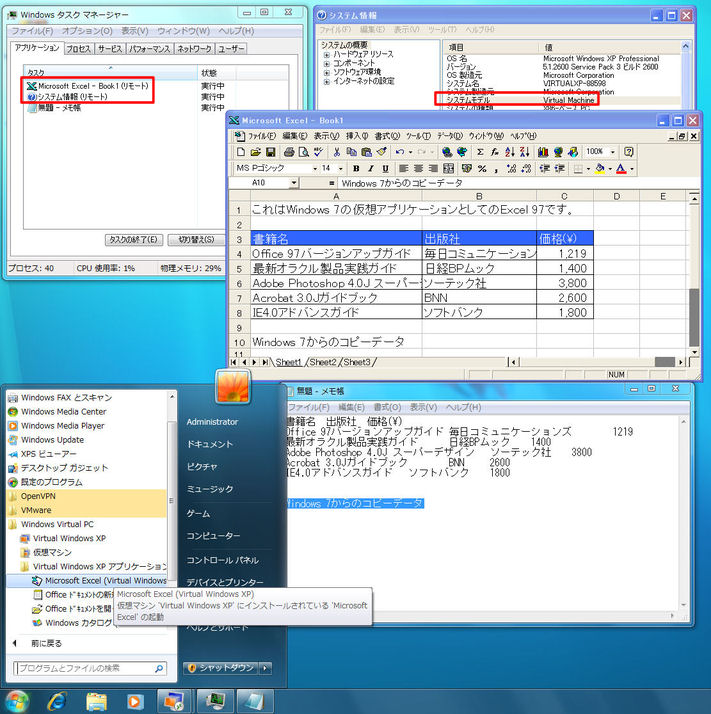Click the Insert Hyperlink globe icon
711x714 pixels.
pos(447,152)
